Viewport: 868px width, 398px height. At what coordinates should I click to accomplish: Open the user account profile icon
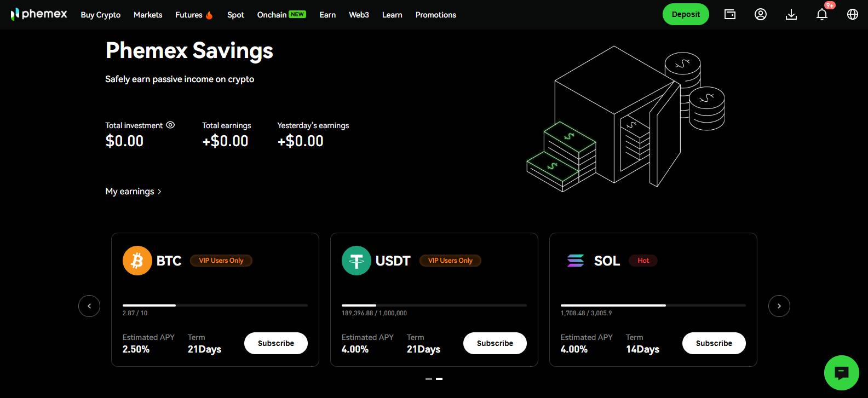pyautogui.click(x=761, y=14)
